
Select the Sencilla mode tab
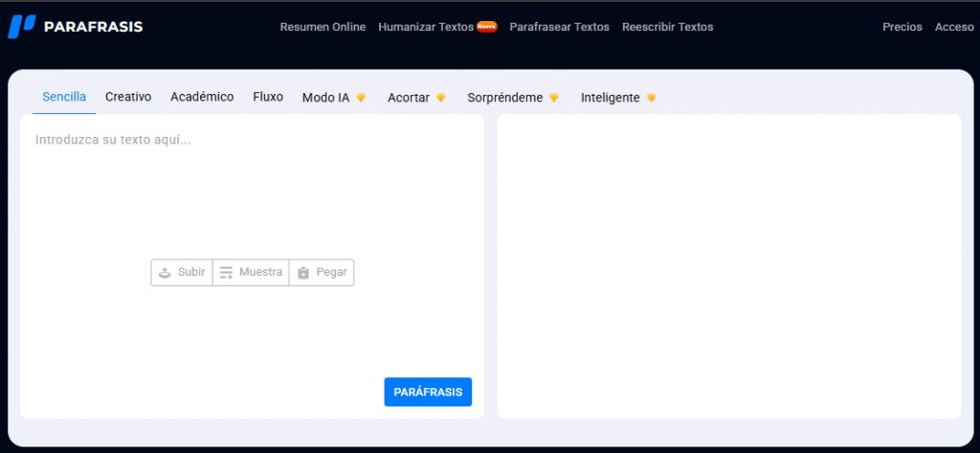coord(64,97)
